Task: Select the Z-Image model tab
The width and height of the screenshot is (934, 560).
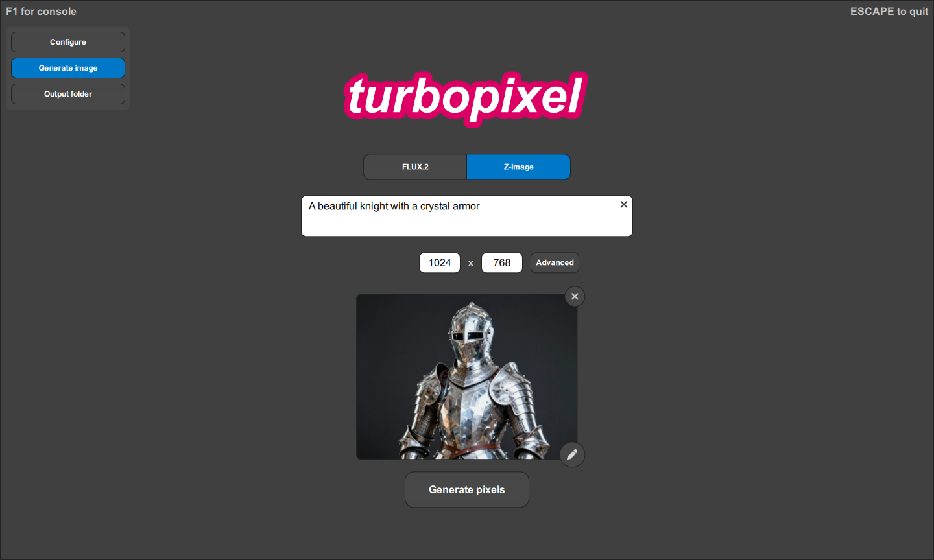Action: (x=518, y=167)
